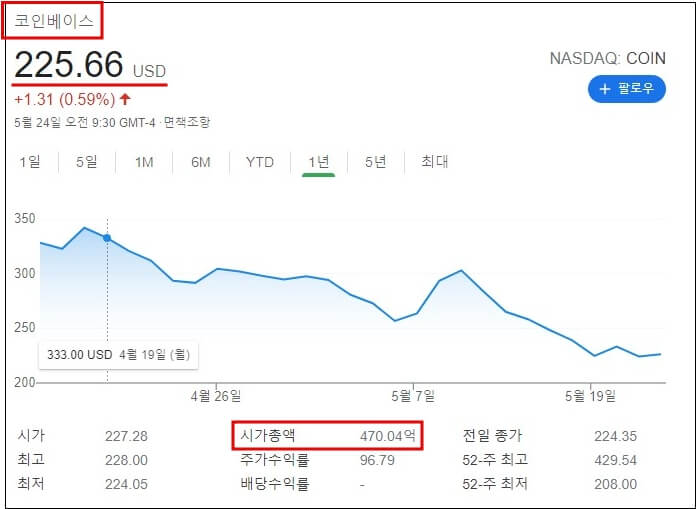
Task: Click the 시가총액 label
Action: 268,435
